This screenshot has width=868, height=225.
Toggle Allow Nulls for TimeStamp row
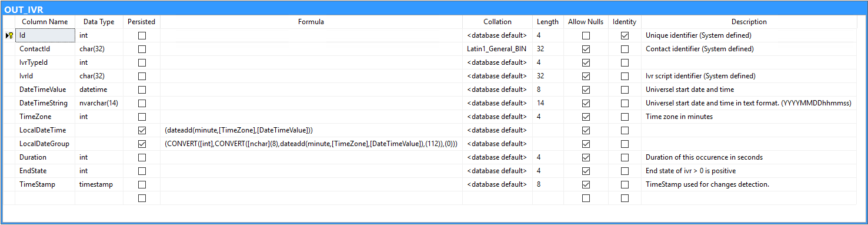[x=586, y=184]
